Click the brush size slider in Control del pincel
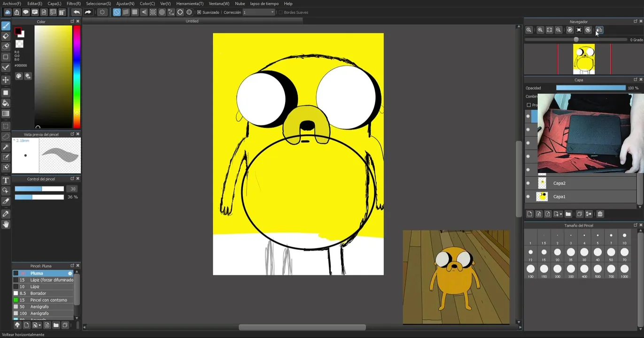 (39, 189)
